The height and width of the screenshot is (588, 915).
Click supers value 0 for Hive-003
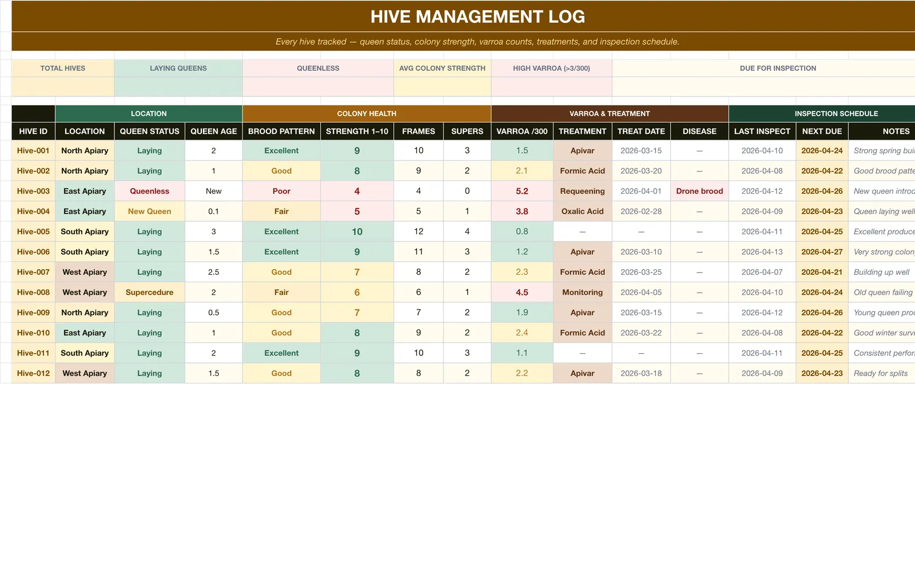coord(467,191)
